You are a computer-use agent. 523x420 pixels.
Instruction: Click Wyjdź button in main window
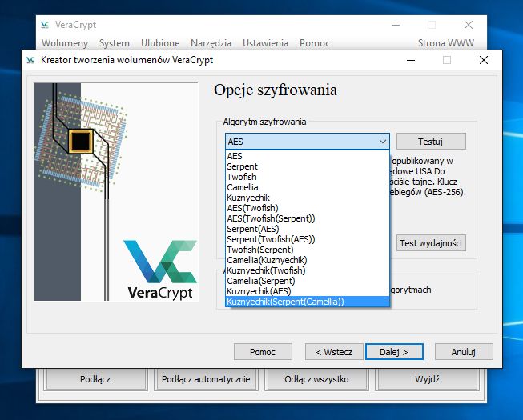[x=427, y=379]
